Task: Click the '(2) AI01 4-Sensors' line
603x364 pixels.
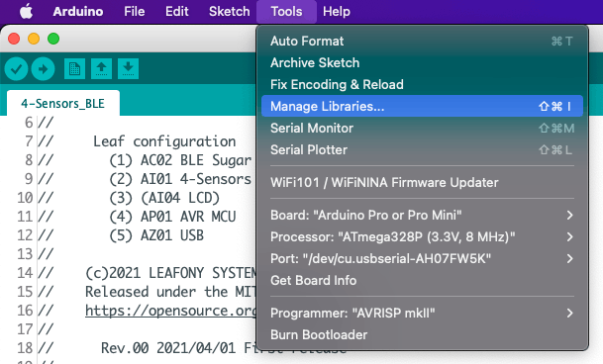Action: 180,179
